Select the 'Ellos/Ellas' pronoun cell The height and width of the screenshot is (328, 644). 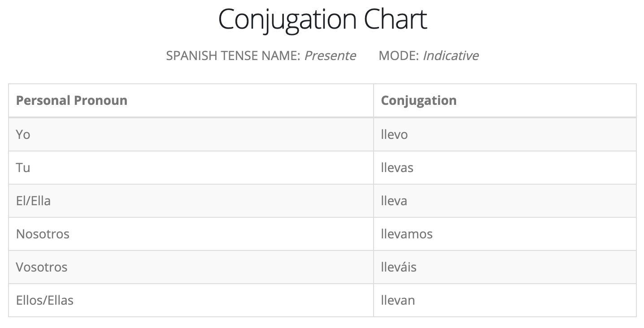pos(45,300)
